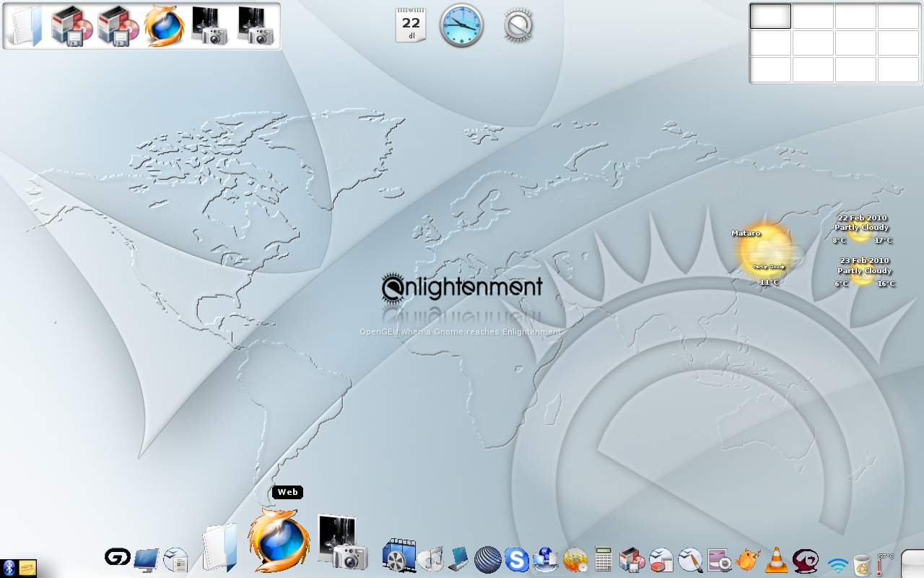
Task: Switch to the highlighted first pager desktop
Action: 770,16
